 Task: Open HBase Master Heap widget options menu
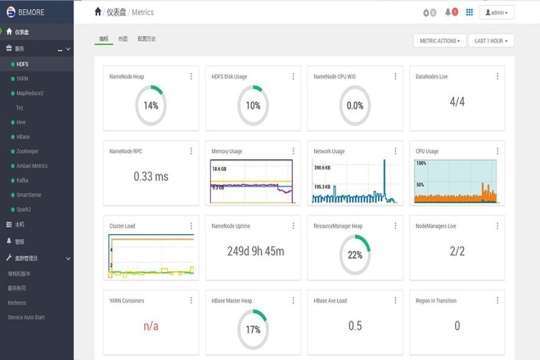[293, 301]
